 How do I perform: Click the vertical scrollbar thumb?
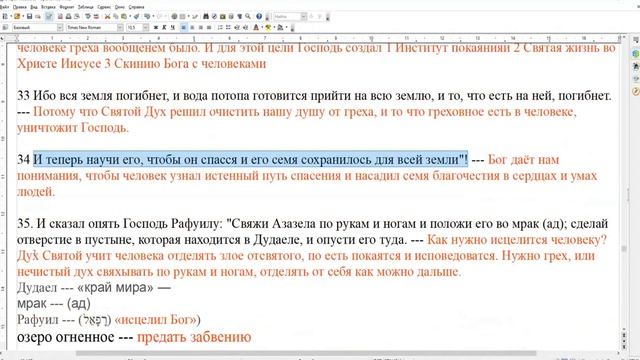tap(624, 249)
